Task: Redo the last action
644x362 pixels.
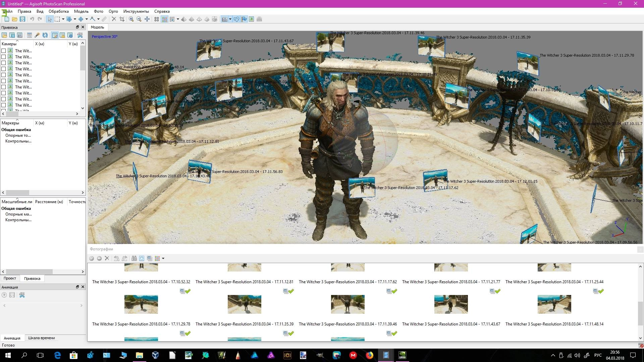Action: [40, 19]
